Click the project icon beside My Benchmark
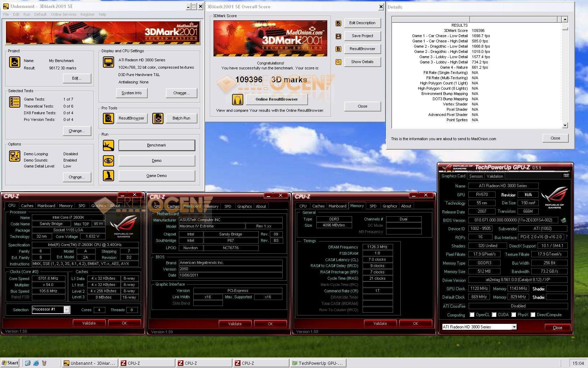The height and width of the screenshot is (368, 588). [x=15, y=62]
